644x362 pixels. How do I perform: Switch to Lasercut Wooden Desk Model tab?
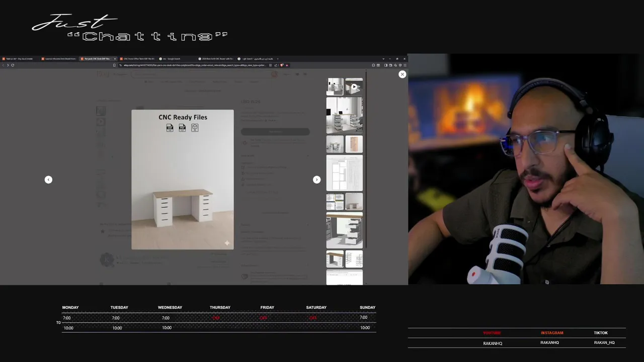[58, 59]
